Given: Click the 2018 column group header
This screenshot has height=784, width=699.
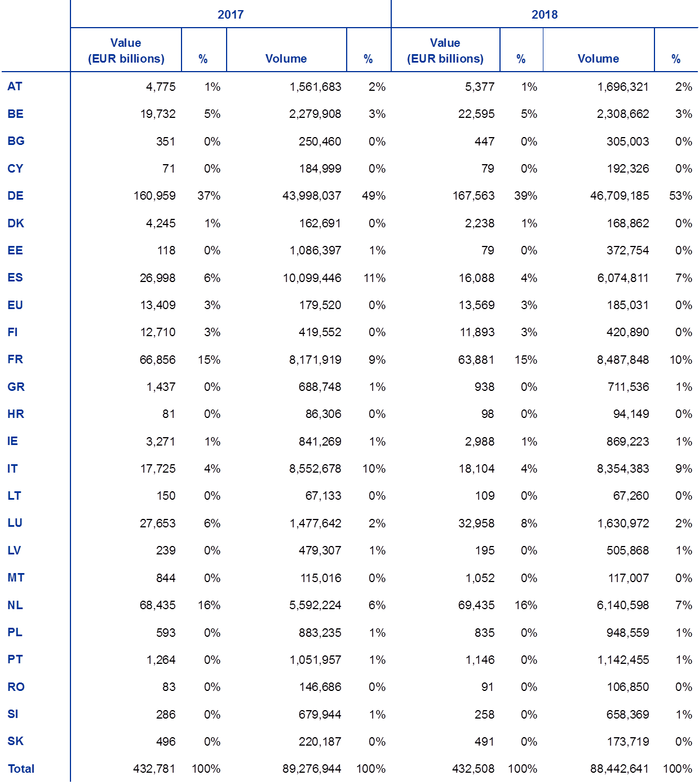Looking at the screenshot, I should (x=544, y=15).
